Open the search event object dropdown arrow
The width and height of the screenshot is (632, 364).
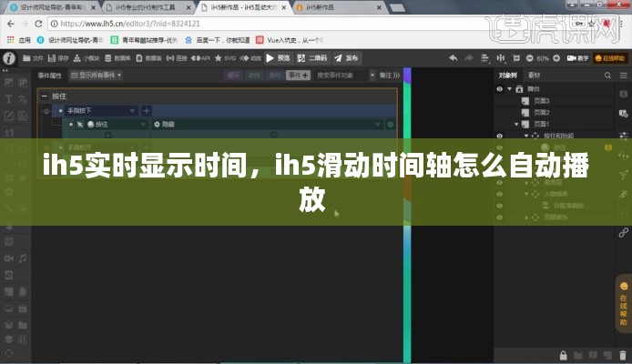372,76
